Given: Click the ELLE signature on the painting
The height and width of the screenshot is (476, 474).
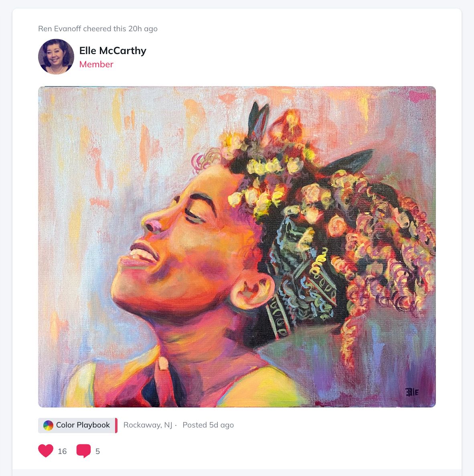Looking at the screenshot, I should (x=411, y=392).
